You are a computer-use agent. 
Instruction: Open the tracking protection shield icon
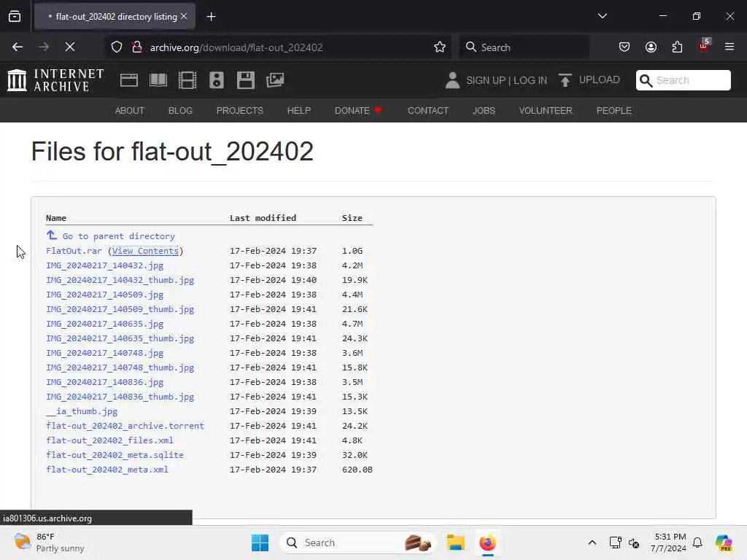[x=117, y=47]
